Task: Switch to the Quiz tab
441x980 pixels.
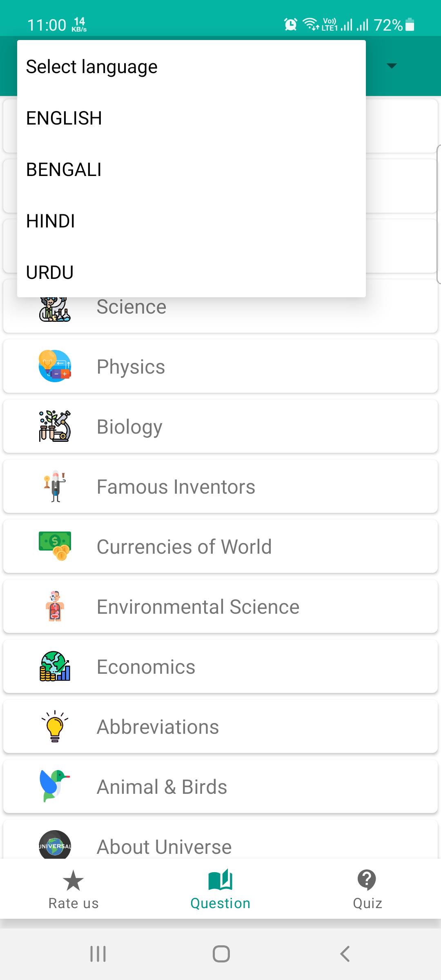Action: 367,889
